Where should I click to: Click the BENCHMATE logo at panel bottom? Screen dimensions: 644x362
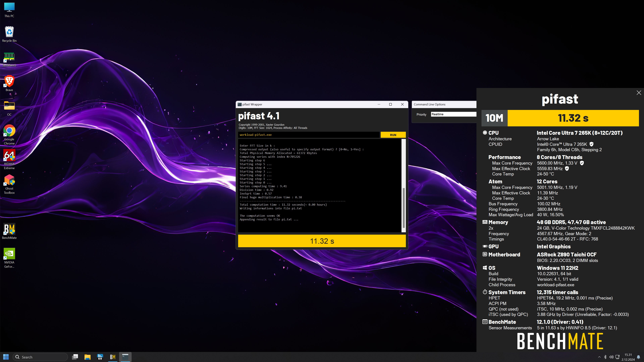point(560,341)
